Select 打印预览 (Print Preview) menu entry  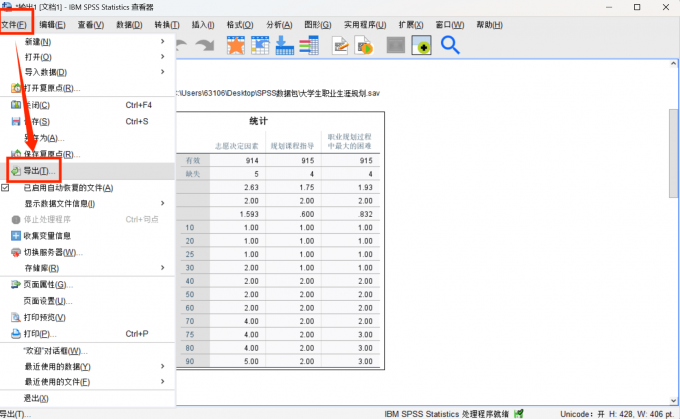tap(48, 317)
